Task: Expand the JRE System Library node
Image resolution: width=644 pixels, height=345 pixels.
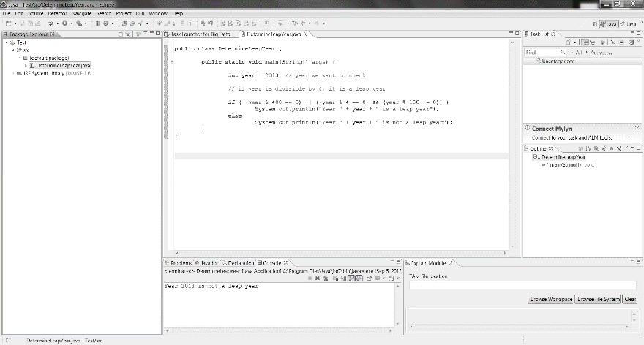Action: tap(13, 73)
